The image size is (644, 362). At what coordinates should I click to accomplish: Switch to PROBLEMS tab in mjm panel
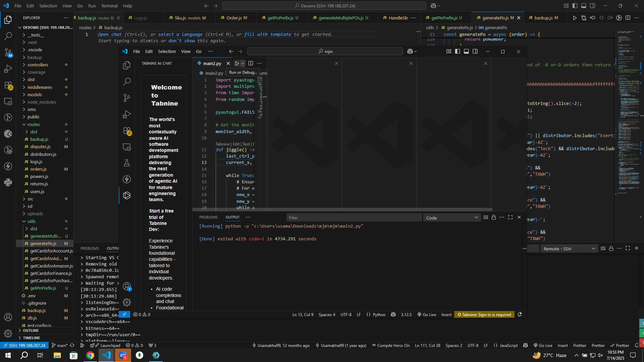coord(208,217)
